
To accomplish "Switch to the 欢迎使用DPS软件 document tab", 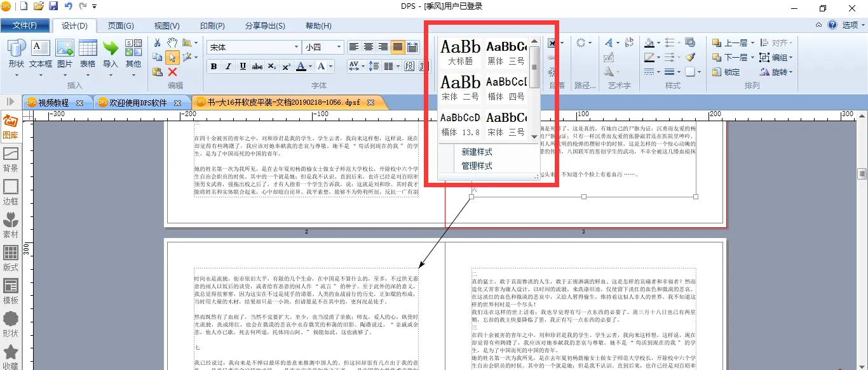I will 138,102.
